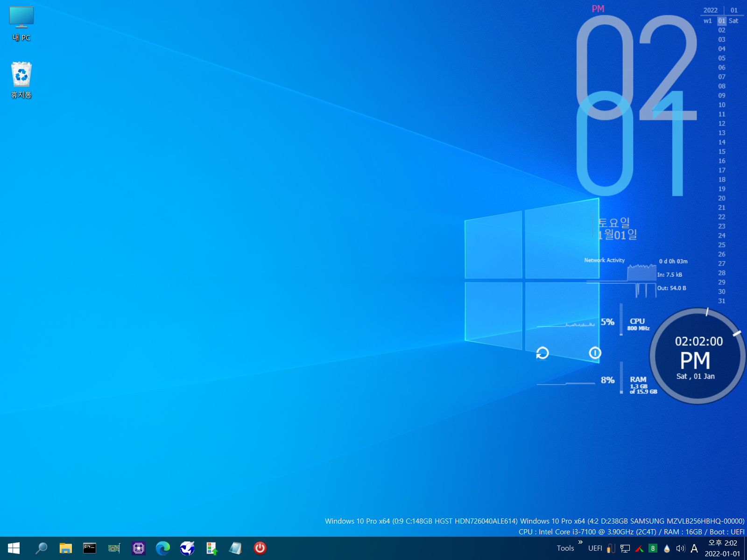Viewport: 747px width, 560px height.
Task: Click highlighted day 01 in calendar column
Action: (722, 21)
